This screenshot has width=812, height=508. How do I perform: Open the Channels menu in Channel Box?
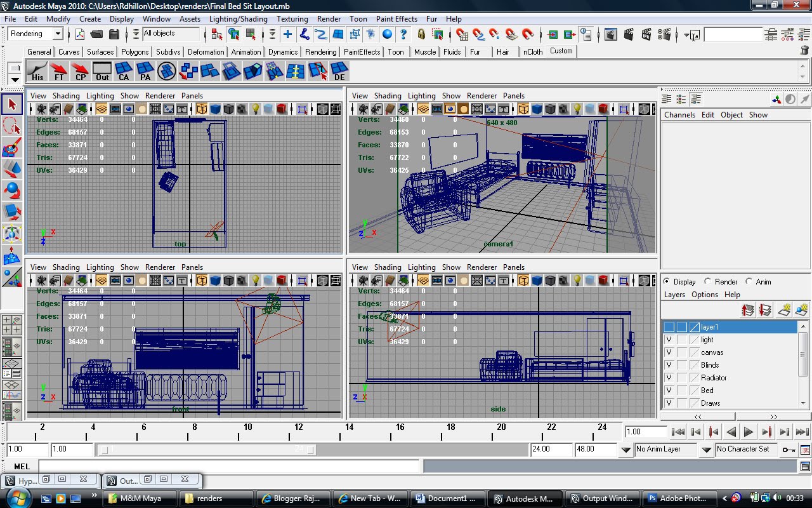coord(679,115)
